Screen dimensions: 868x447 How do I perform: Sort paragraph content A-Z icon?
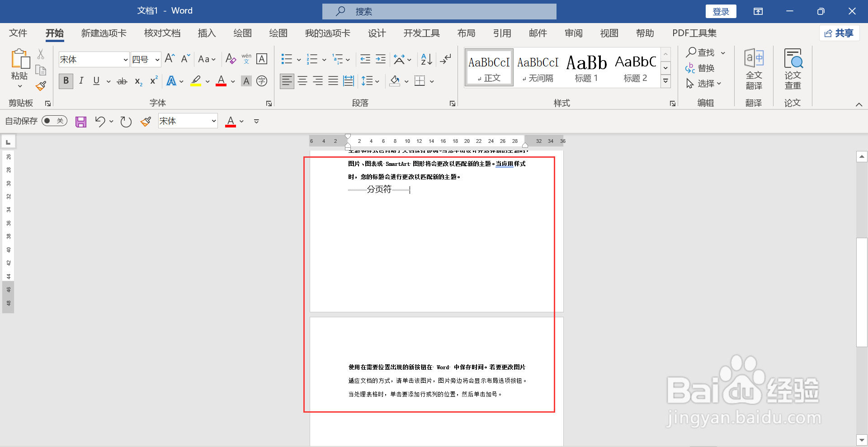(x=426, y=59)
